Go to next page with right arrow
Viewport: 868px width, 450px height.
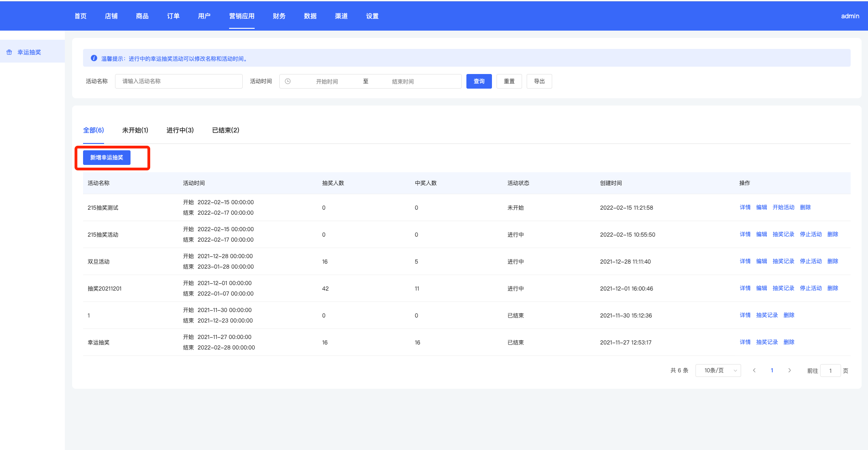(790, 371)
